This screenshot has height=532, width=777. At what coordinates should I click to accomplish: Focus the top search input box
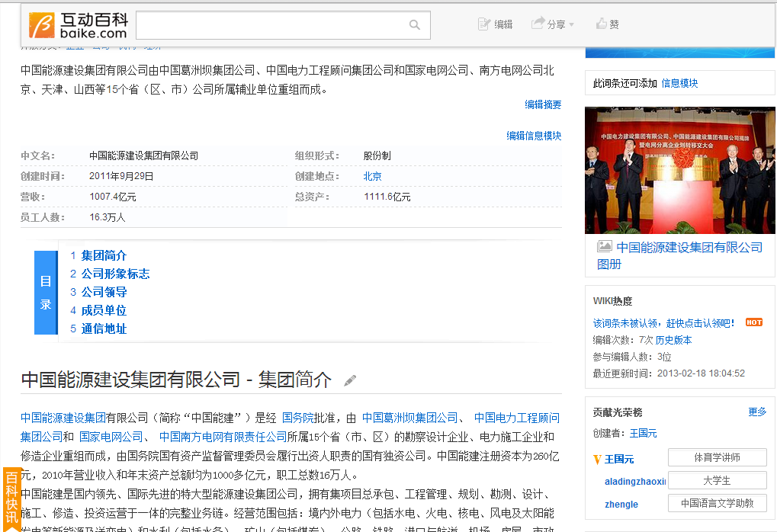(x=283, y=24)
